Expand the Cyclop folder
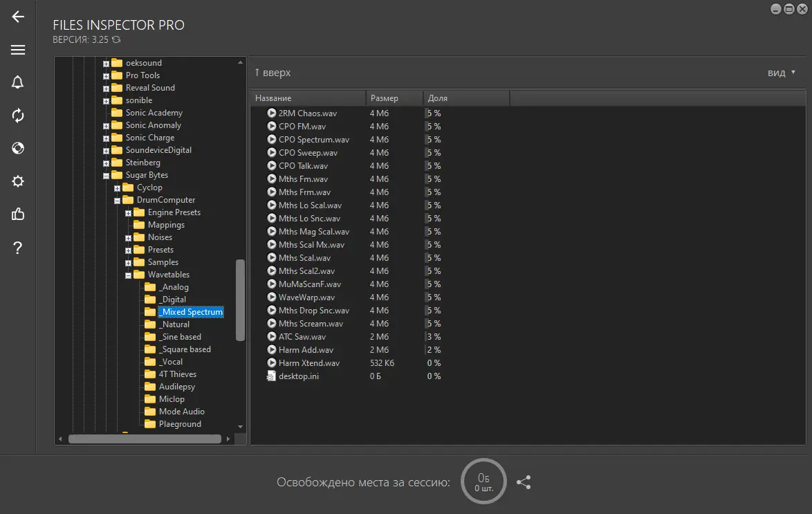812x514 pixels. pos(117,188)
